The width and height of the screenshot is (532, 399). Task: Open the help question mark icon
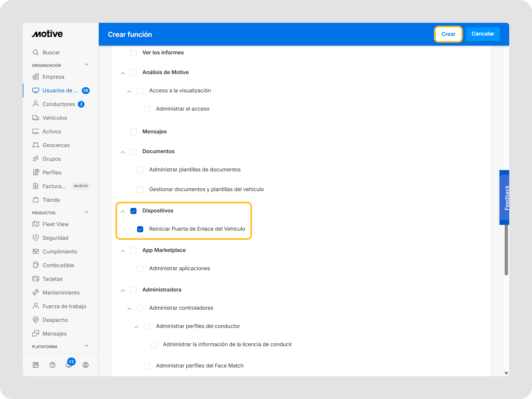tap(52, 365)
